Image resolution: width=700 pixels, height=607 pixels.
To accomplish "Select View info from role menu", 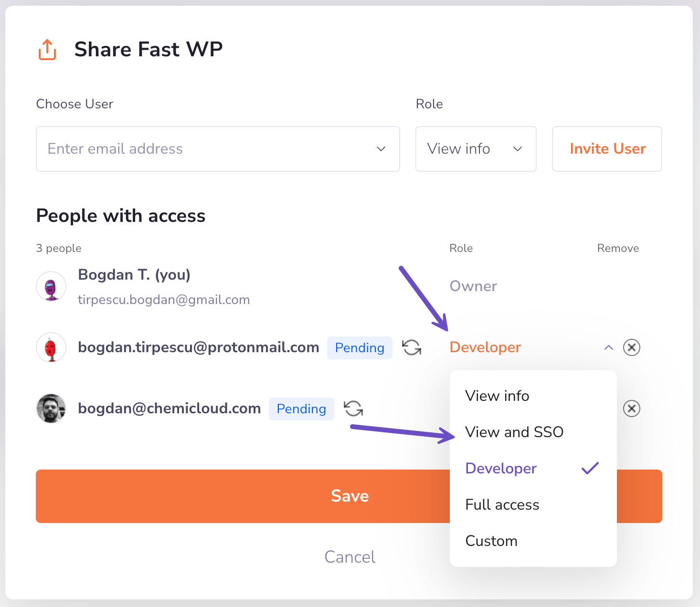I will pos(497,396).
